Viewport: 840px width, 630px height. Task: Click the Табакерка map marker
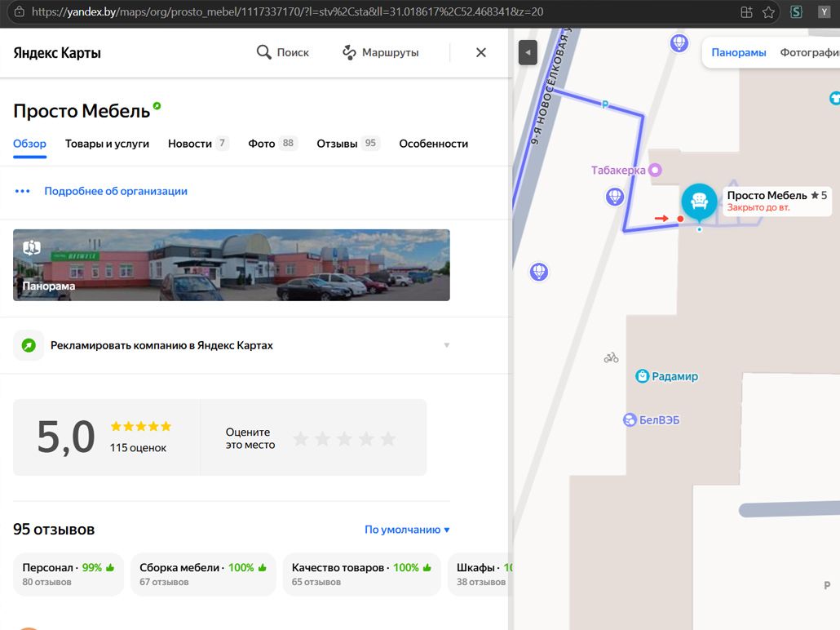(x=655, y=170)
